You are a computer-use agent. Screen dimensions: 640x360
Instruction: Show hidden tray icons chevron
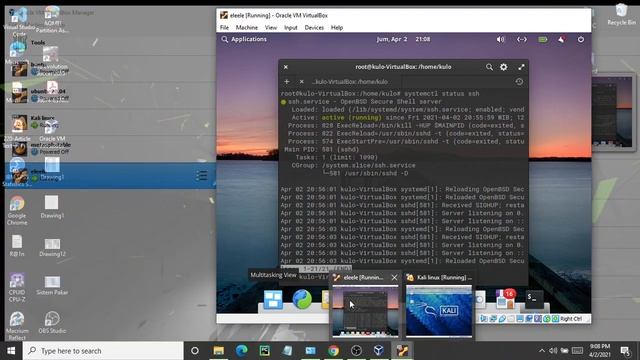(x=542, y=351)
